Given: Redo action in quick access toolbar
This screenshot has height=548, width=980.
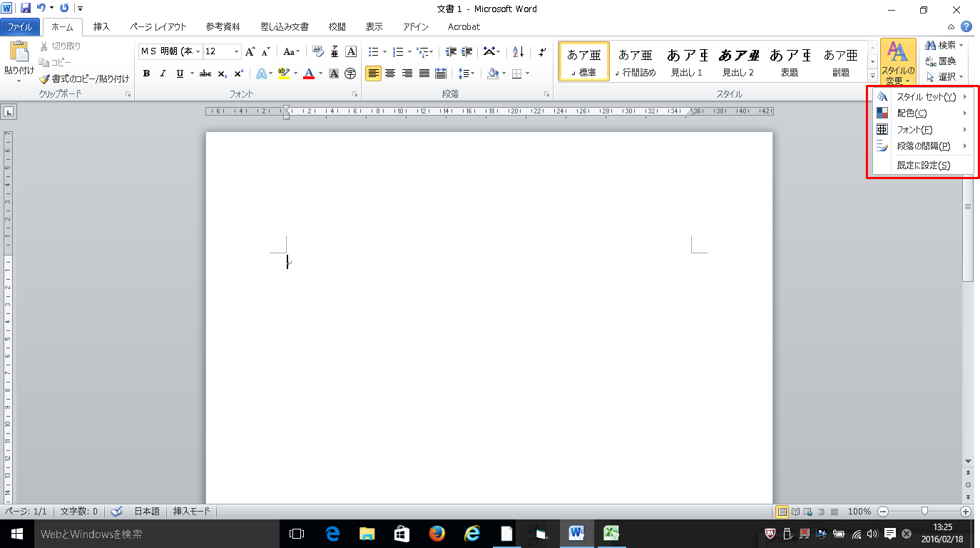Looking at the screenshot, I should (x=64, y=9).
